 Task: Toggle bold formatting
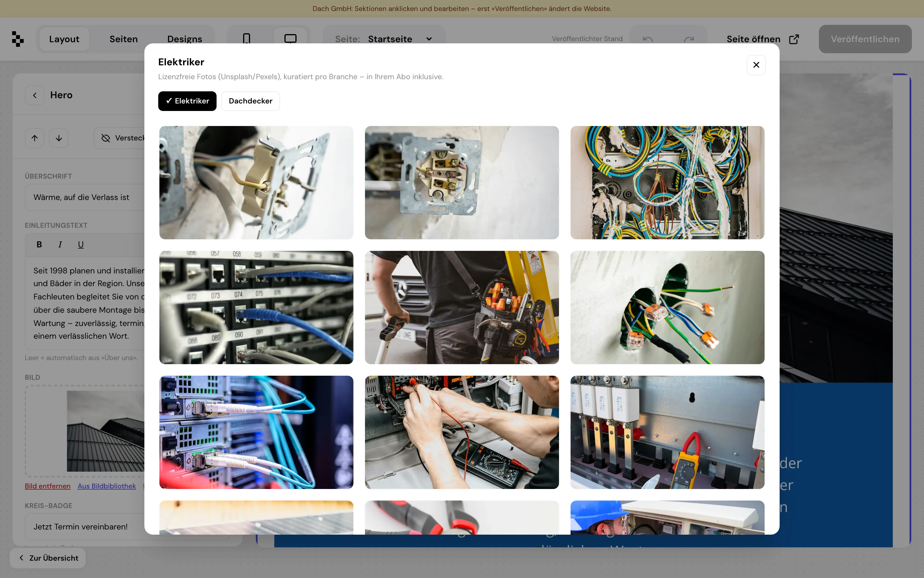point(39,245)
